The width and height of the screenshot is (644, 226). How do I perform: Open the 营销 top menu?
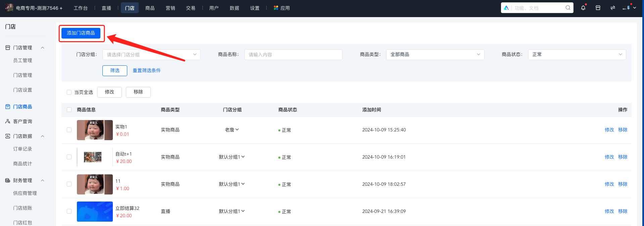170,8
